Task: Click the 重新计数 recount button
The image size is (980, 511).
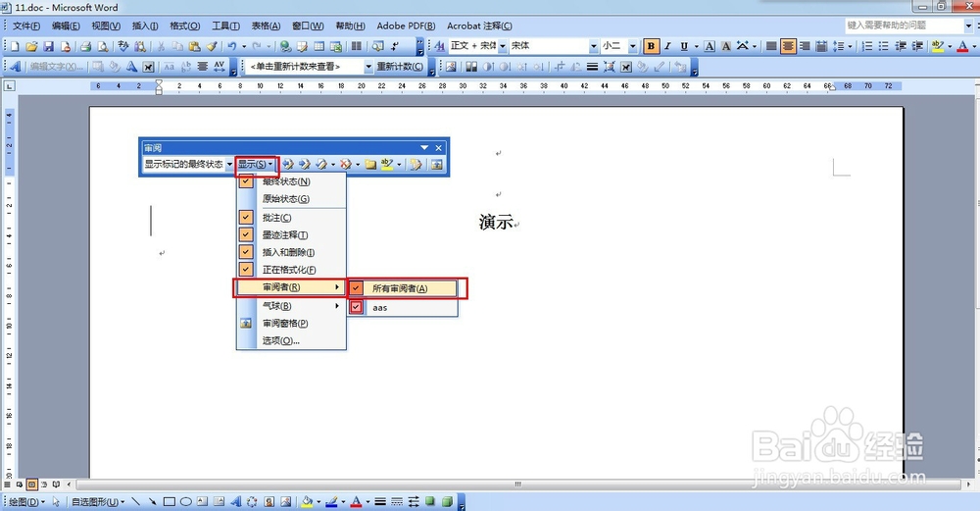Action: [x=400, y=67]
